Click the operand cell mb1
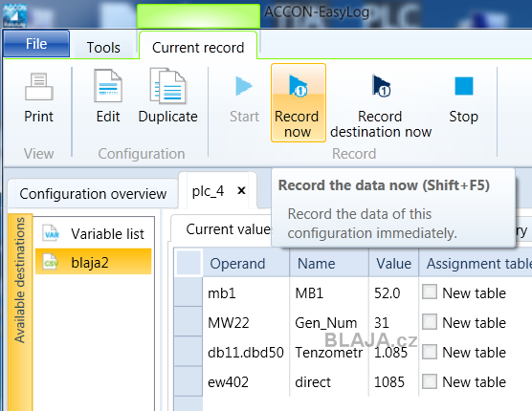 [246, 292]
